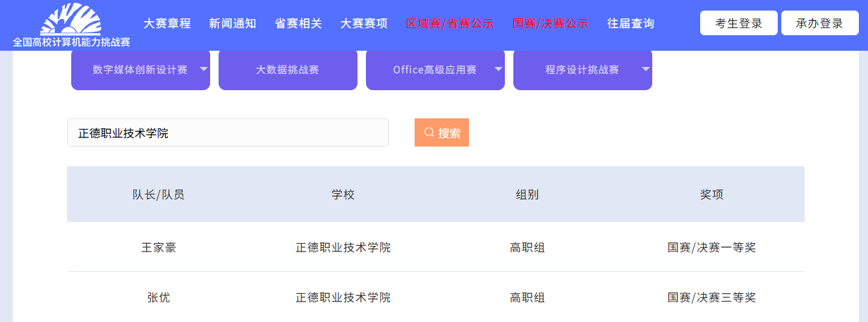Click the sun logo of 全国高校计算机能力挑战赛
The height and width of the screenshot is (322, 868).
click(71, 19)
